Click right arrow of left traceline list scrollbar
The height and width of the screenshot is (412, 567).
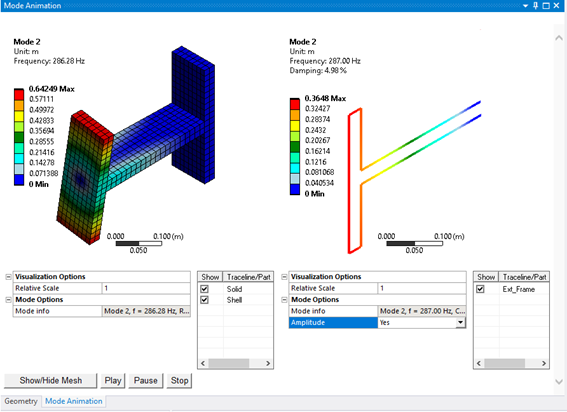pos(268,363)
